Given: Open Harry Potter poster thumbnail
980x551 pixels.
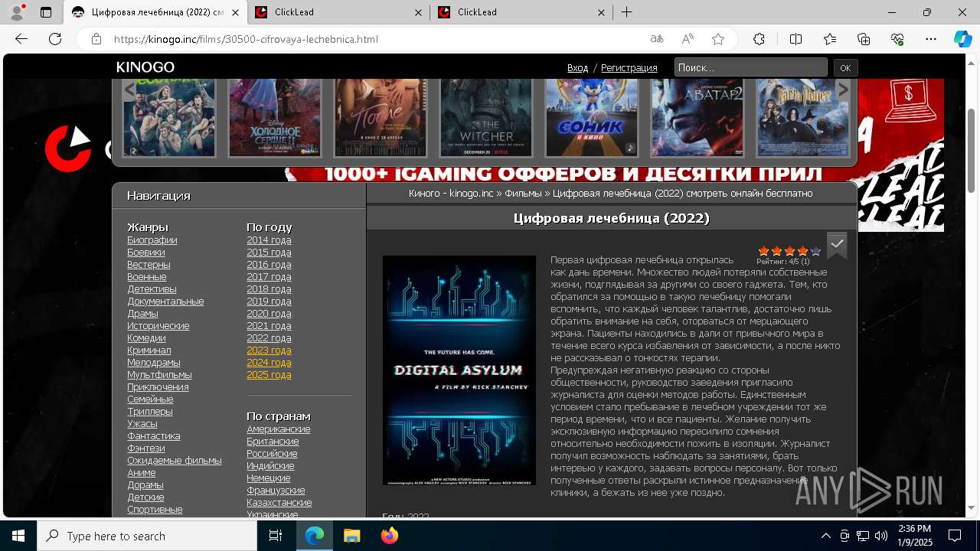Looking at the screenshot, I should click(803, 117).
